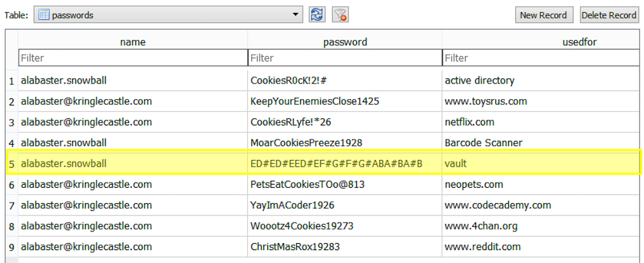The height and width of the screenshot is (263, 644).
Task: Click the www.reddit.com cell
Action: coord(540,247)
